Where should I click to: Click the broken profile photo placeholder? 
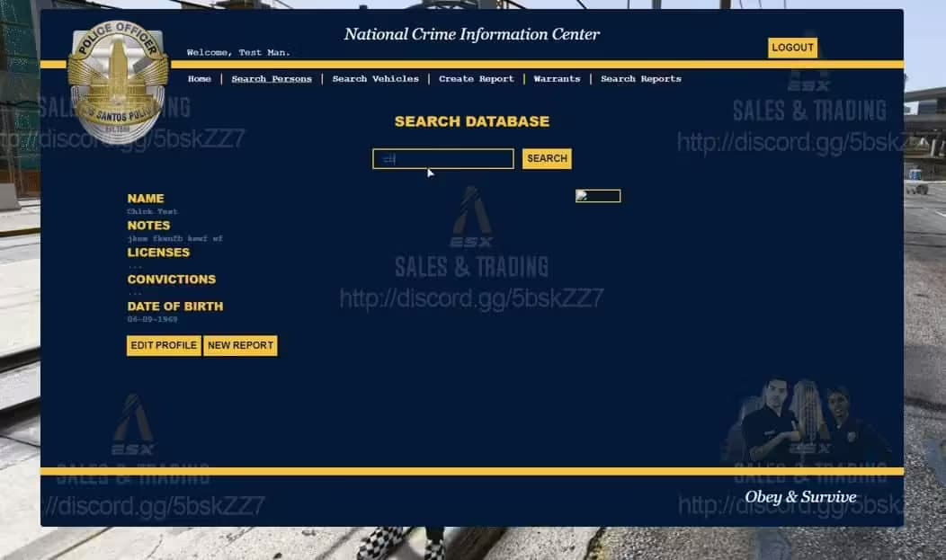click(598, 196)
